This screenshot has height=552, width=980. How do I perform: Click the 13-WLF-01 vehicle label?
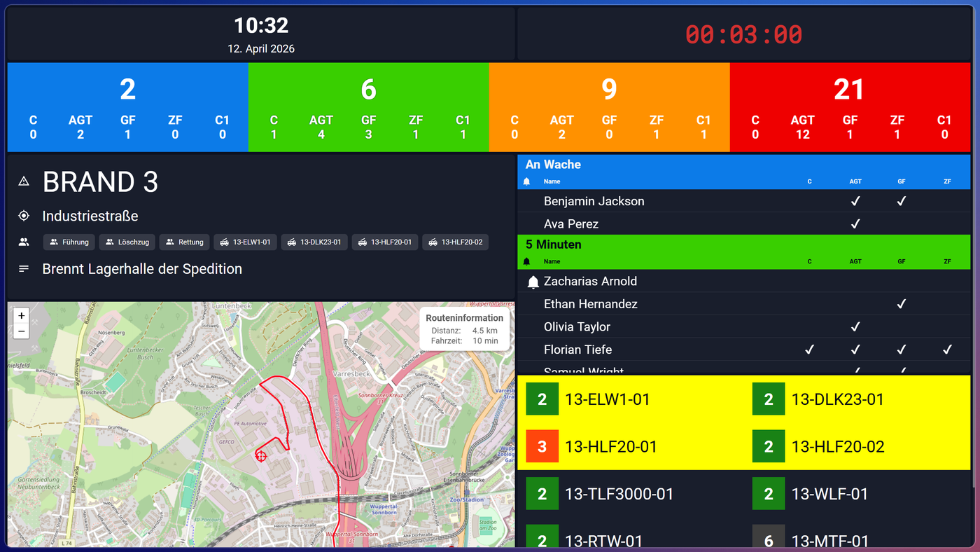tap(829, 494)
